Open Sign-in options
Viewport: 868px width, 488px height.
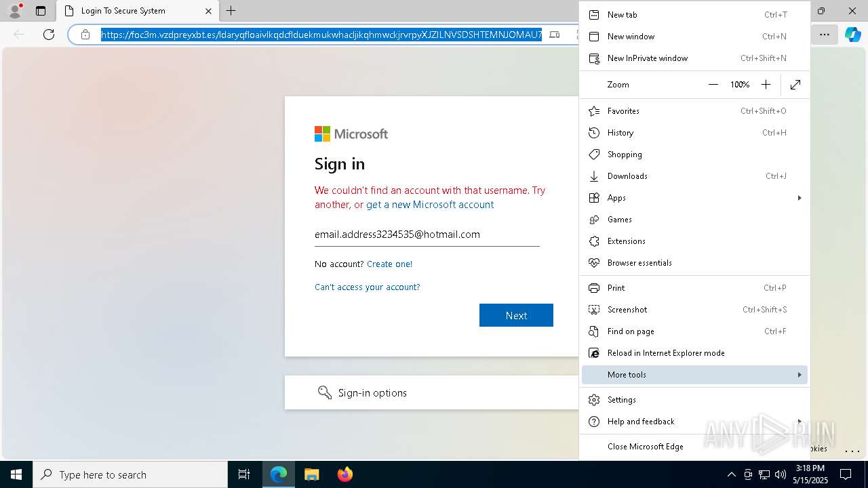tap(431, 392)
